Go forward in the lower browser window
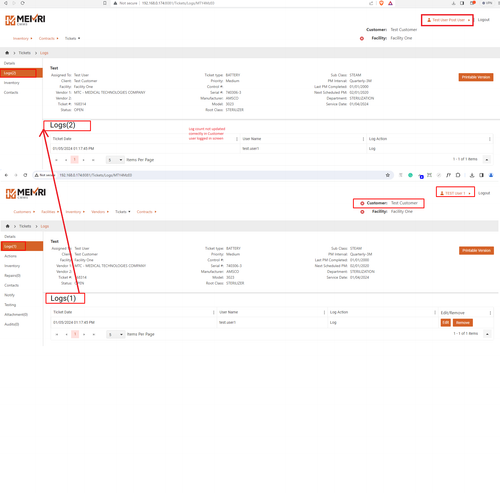 click(15, 175)
